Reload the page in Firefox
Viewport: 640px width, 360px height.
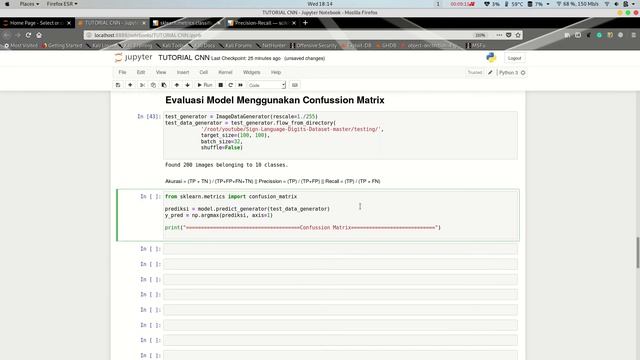[x=28, y=35]
